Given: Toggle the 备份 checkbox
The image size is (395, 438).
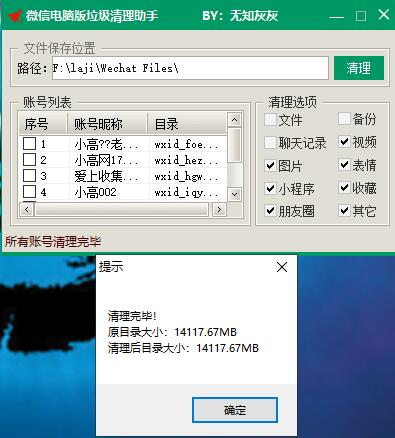Looking at the screenshot, I should [344, 119].
